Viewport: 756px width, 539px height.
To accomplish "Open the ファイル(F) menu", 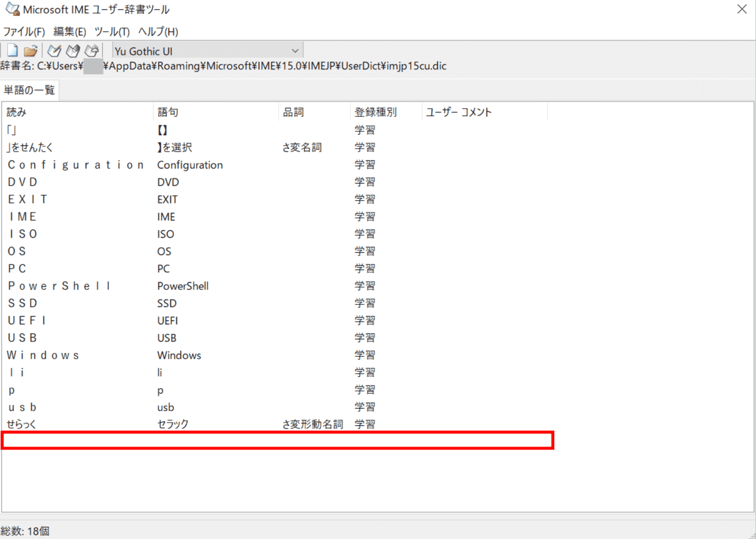I will coord(24,32).
